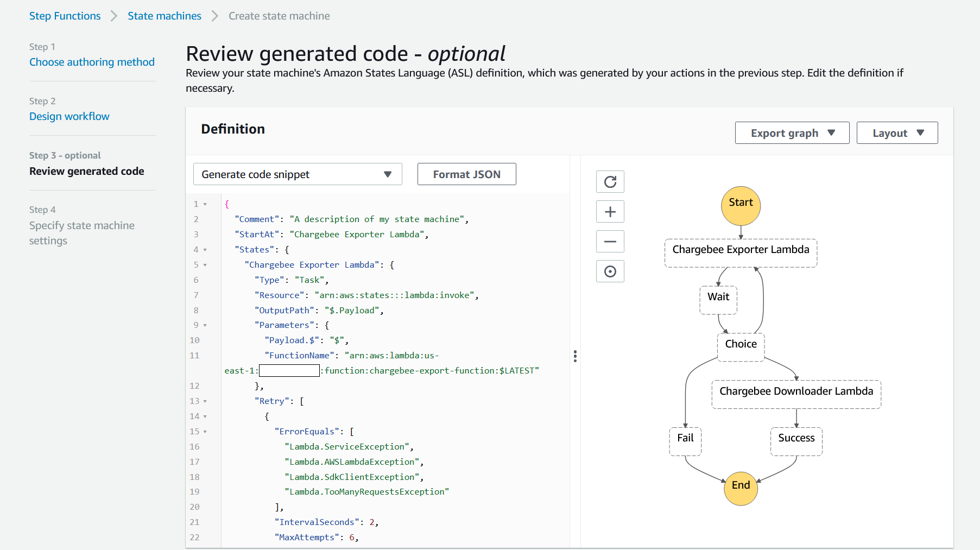Viewport: 980px width, 550px height.
Task: Click the refresh graph icon
Action: [x=610, y=182]
